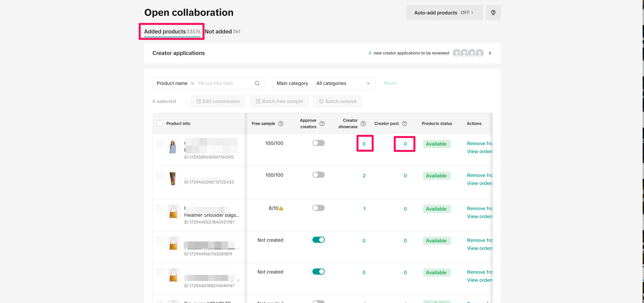
Task: Click the Fill out this field input
Action: point(224,83)
